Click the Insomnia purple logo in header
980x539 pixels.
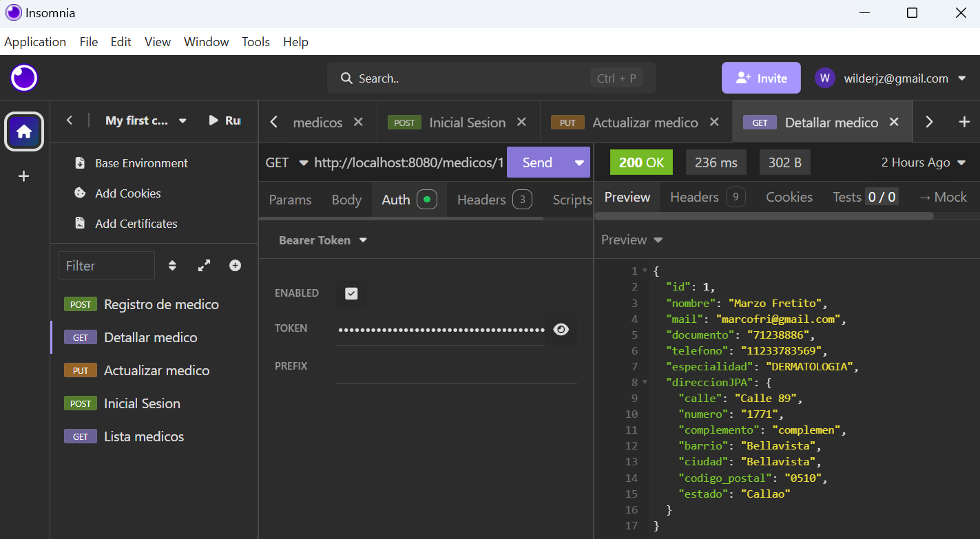point(24,78)
